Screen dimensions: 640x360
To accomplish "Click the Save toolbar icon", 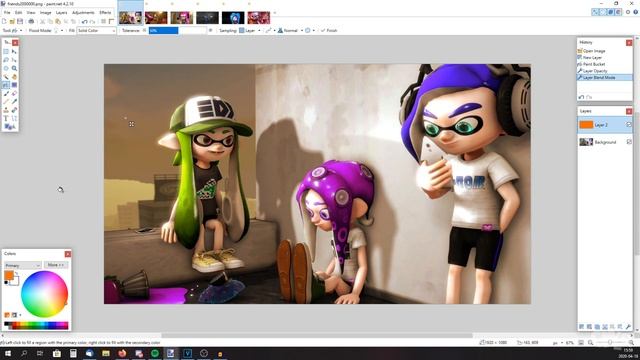I will click(20, 21).
